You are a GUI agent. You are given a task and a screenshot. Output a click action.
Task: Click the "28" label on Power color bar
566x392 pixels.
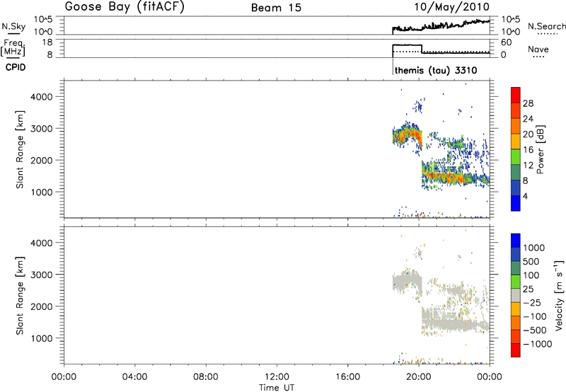(x=528, y=103)
